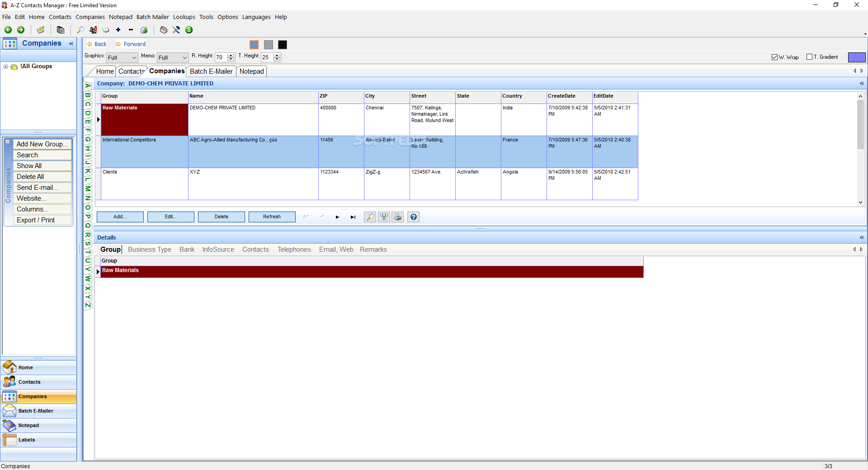868x470 pixels.
Task: Click the Delete button below the grid
Action: click(x=222, y=217)
